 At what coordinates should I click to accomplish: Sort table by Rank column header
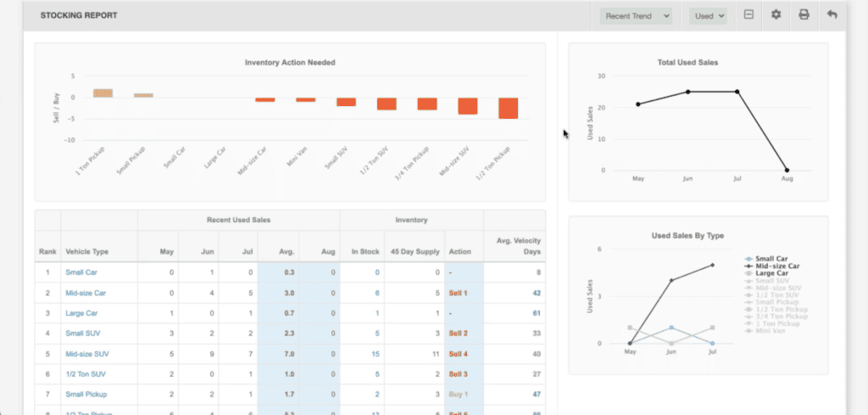tap(47, 251)
